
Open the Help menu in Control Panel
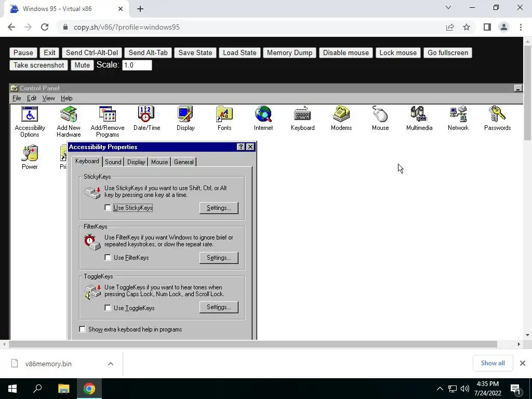[x=66, y=98]
